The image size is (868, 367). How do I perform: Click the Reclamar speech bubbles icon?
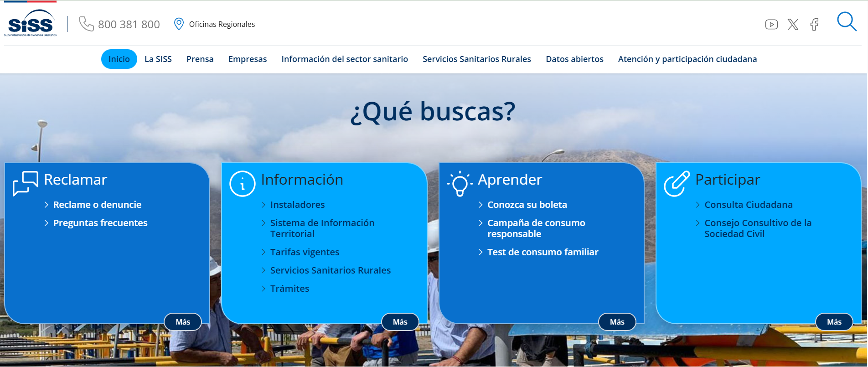click(x=26, y=183)
